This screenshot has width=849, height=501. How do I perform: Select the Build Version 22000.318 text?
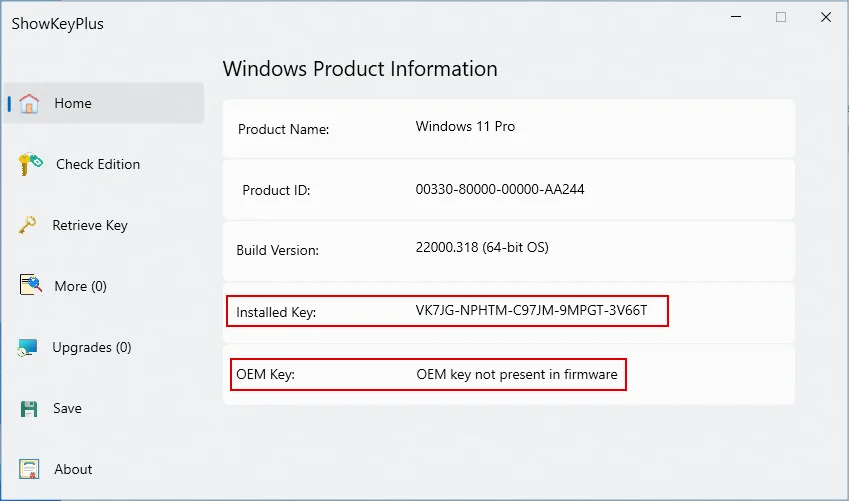481,248
